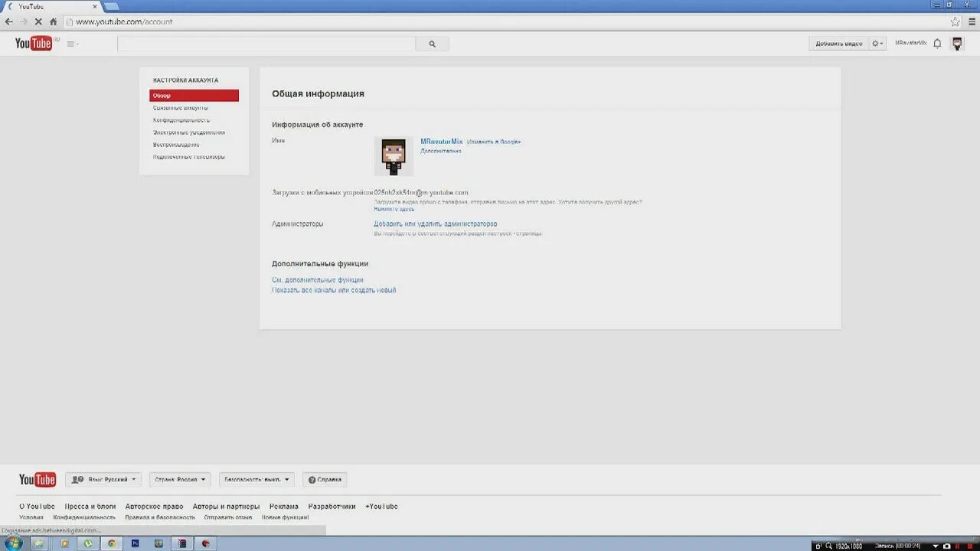The image size is (980, 551).
Task: Click the large Minecraft profile picture
Action: click(x=394, y=157)
